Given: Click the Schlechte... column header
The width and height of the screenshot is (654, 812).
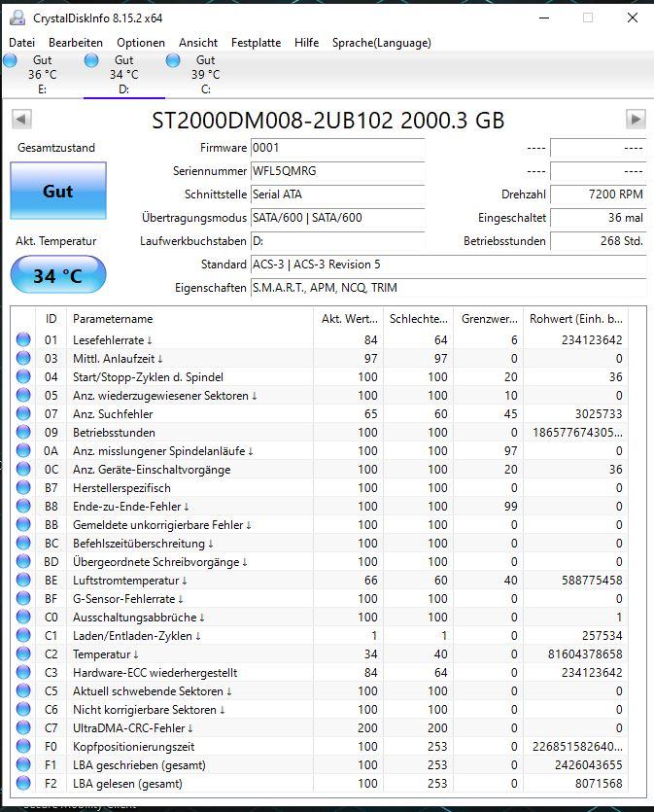Looking at the screenshot, I should pyautogui.click(x=418, y=319).
